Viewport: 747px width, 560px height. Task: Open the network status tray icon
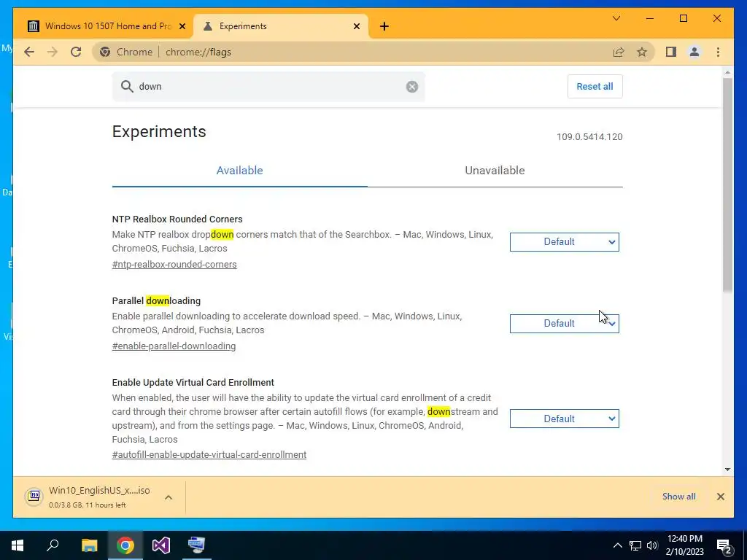point(635,545)
